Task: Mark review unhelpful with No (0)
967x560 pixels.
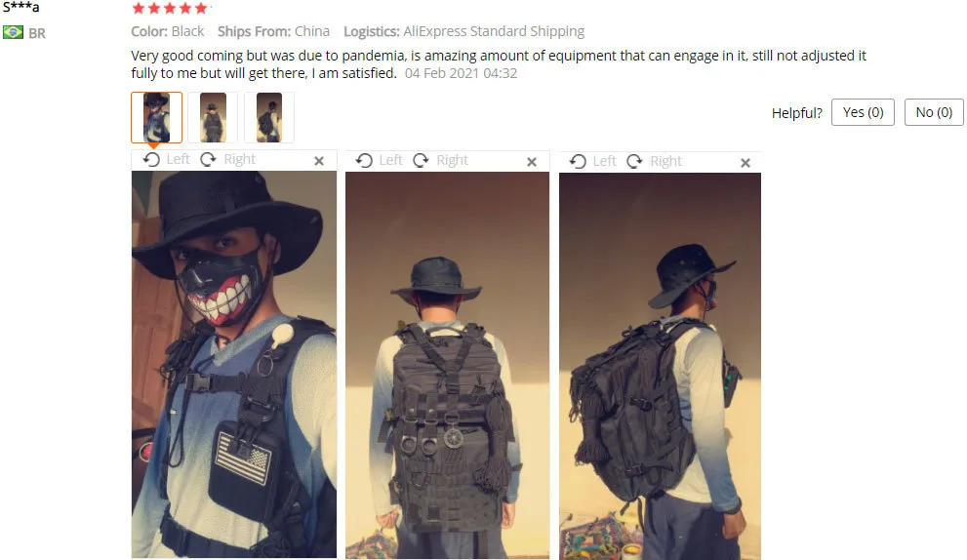Action: pyautogui.click(x=934, y=112)
